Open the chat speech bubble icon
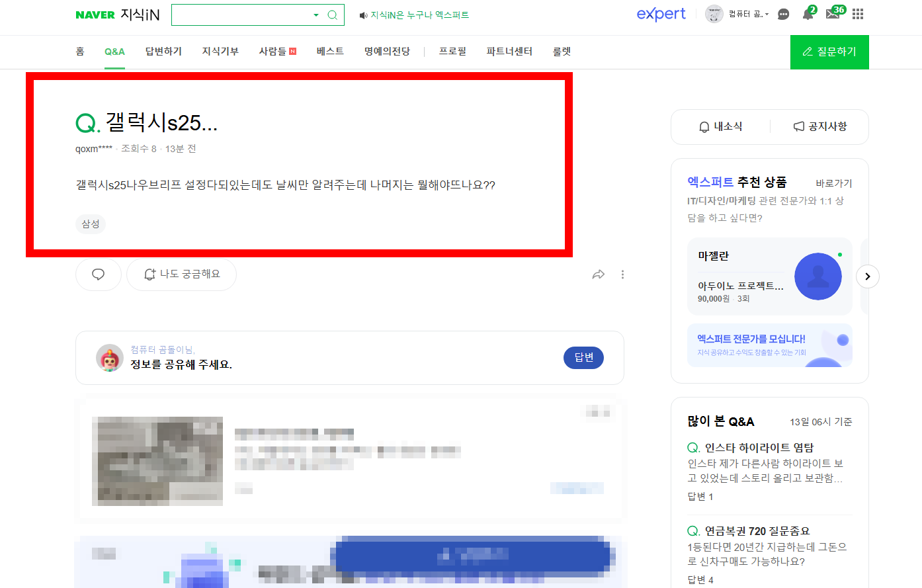 pyautogui.click(x=784, y=14)
